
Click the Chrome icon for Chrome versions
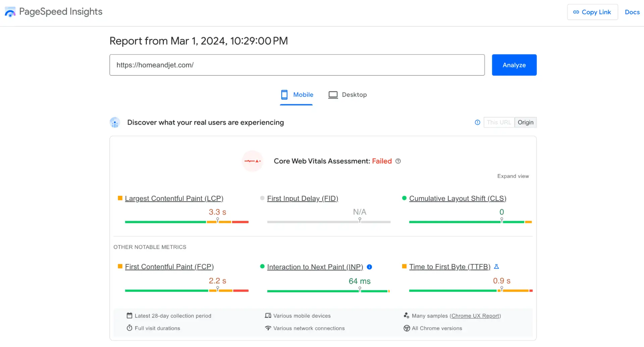pos(407,328)
